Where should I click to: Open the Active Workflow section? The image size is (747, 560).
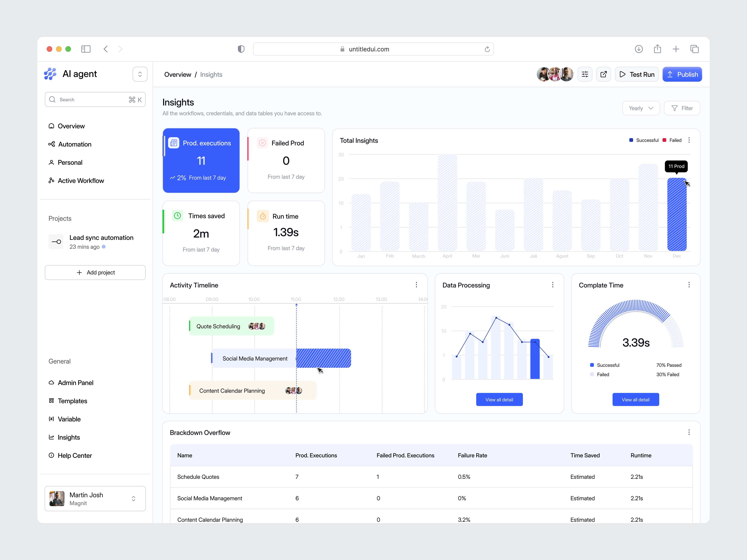click(x=81, y=181)
